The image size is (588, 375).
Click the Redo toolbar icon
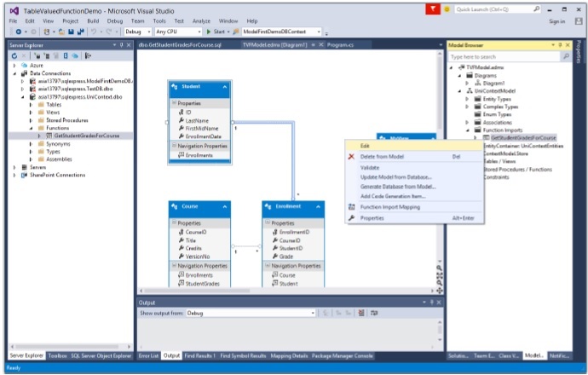point(109,32)
